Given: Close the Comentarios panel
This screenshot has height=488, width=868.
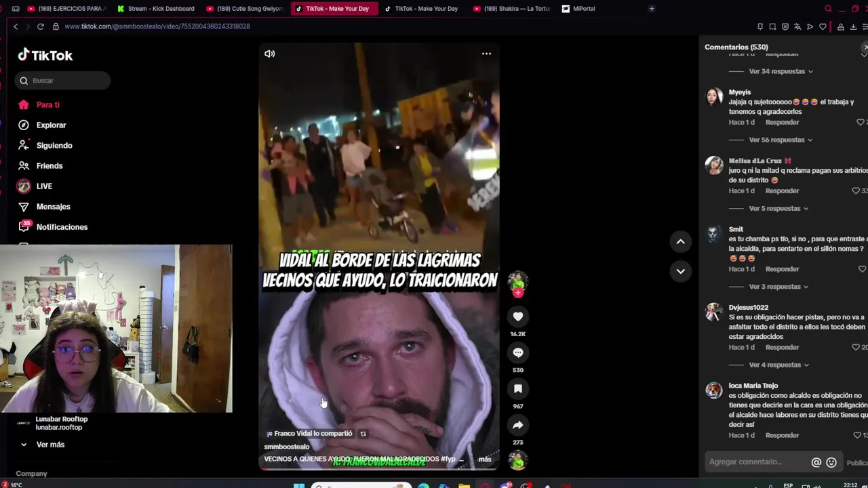Looking at the screenshot, I should tap(865, 47).
